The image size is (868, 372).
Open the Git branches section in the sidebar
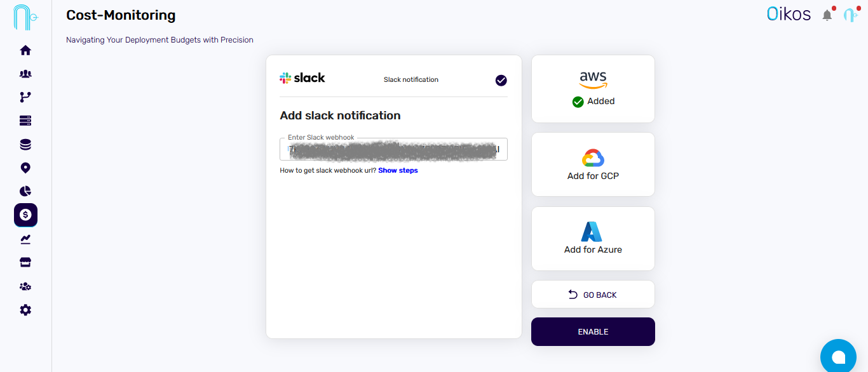25,96
